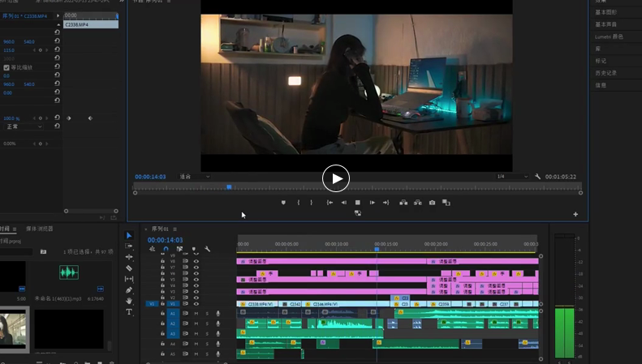Open the 正常 blend mode dropdown
Viewport: 642px width, 364px height.
(24, 126)
